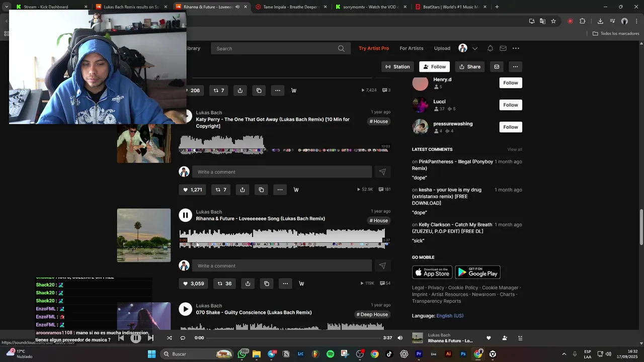Viewport: 644px width, 362px height.
Task: Play 070 Shake Guilty Conscience remix
Action: click(185, 309)
